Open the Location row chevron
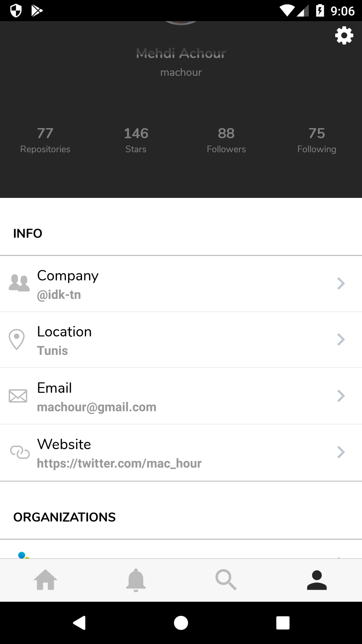 pyautogui.click(x=341, y=339)
